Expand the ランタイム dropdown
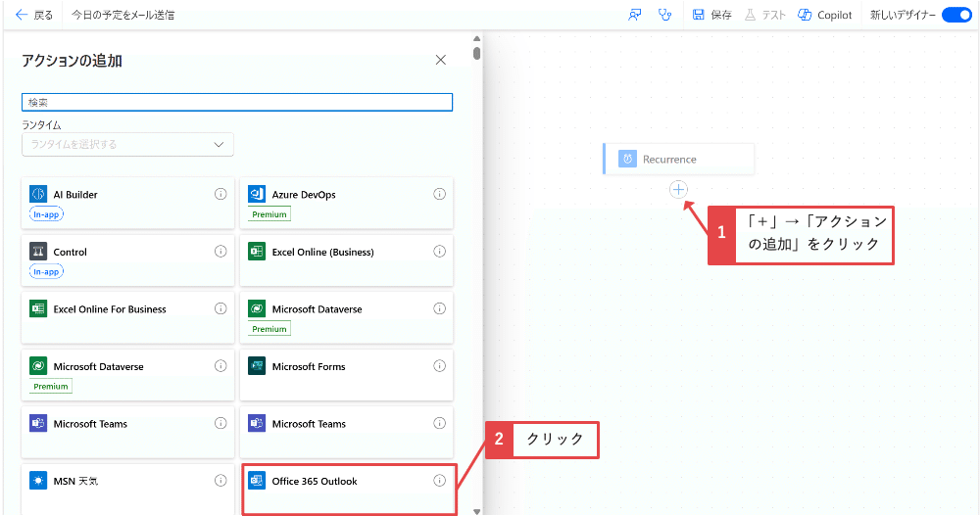The height and width of the screenshot is (516, 980). click(127, 144)
